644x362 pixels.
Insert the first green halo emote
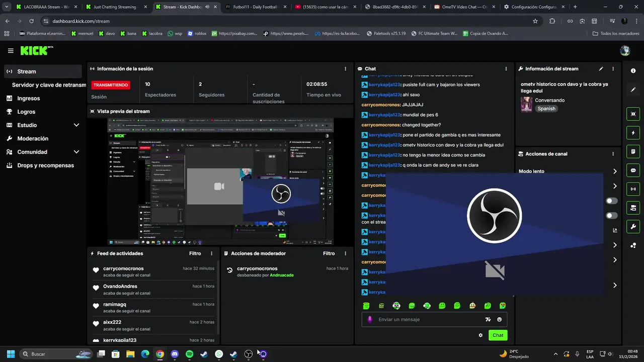click(366, 306)
